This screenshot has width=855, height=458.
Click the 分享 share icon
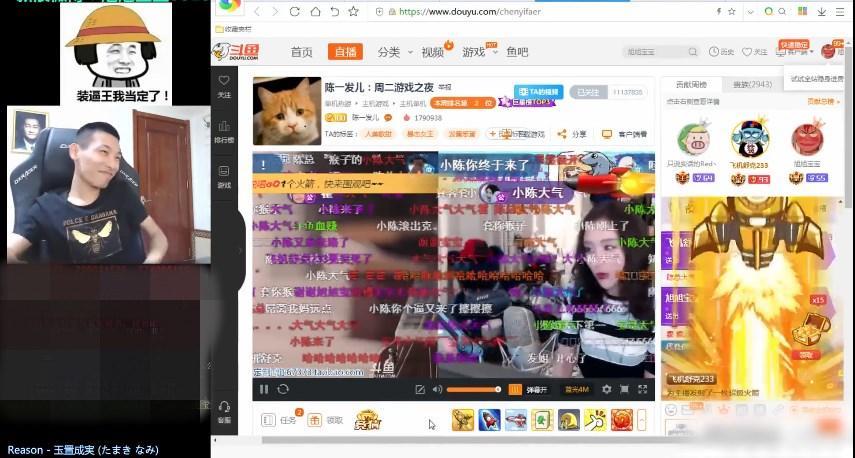[574, 134]
